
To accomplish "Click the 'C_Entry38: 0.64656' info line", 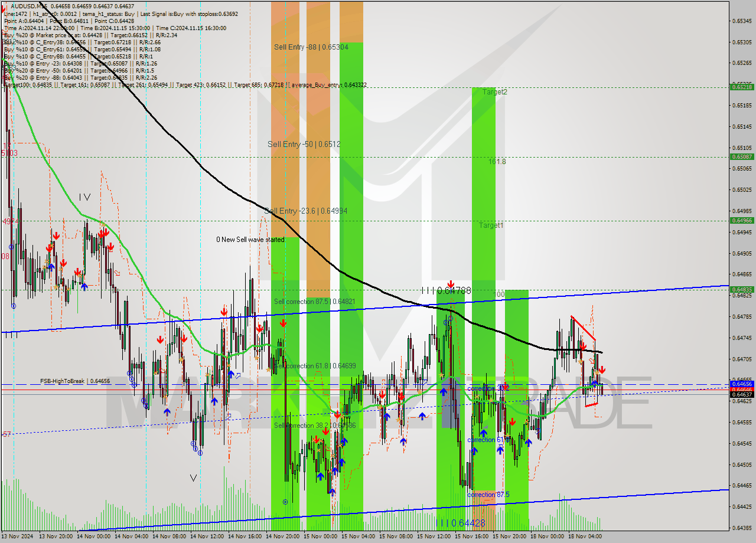I will [x=82, y=42].
